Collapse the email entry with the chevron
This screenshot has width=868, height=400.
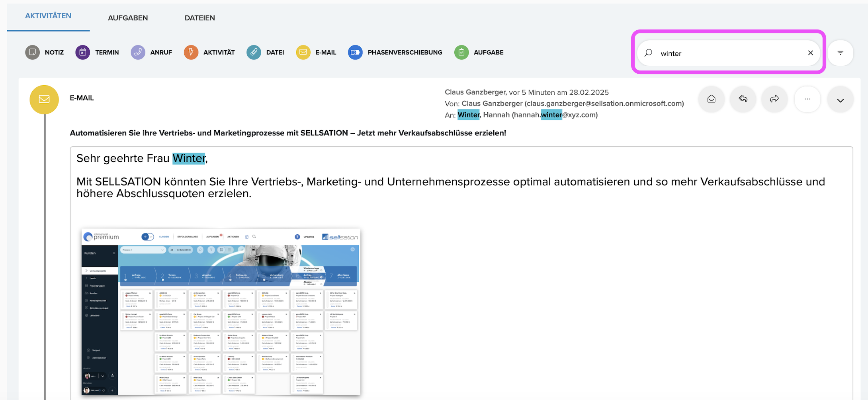(x=841, y=100)
